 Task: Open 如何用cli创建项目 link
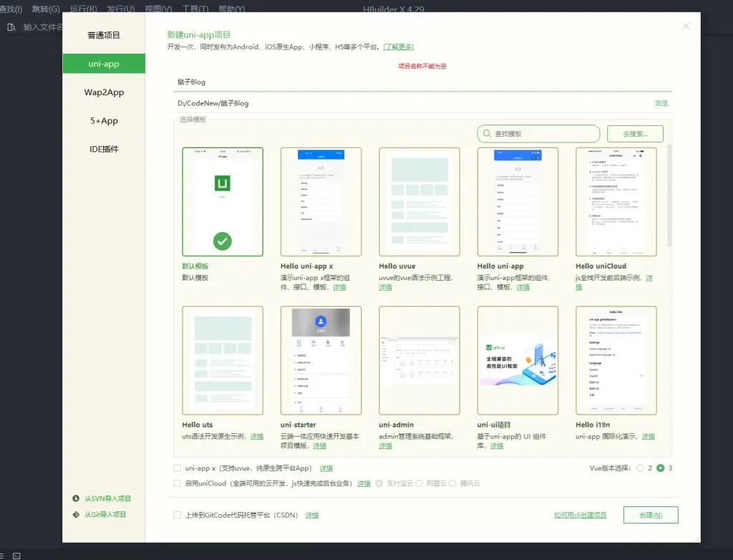pos(580,515)
